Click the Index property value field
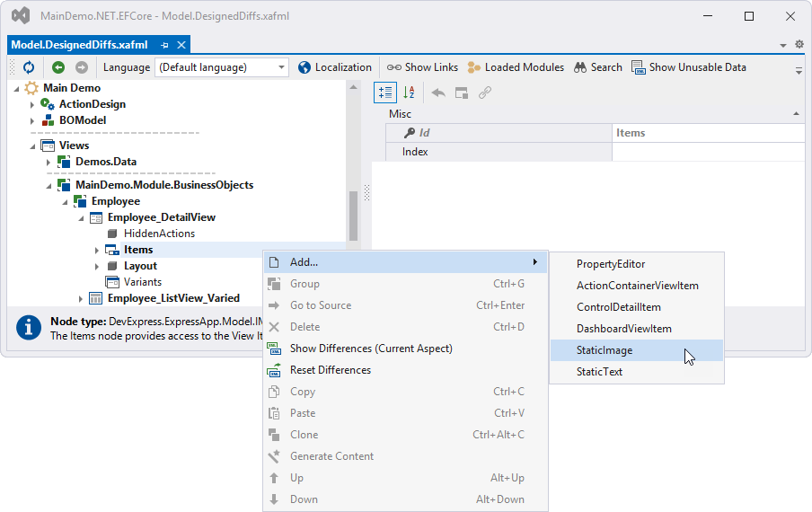 click(708, 152)
